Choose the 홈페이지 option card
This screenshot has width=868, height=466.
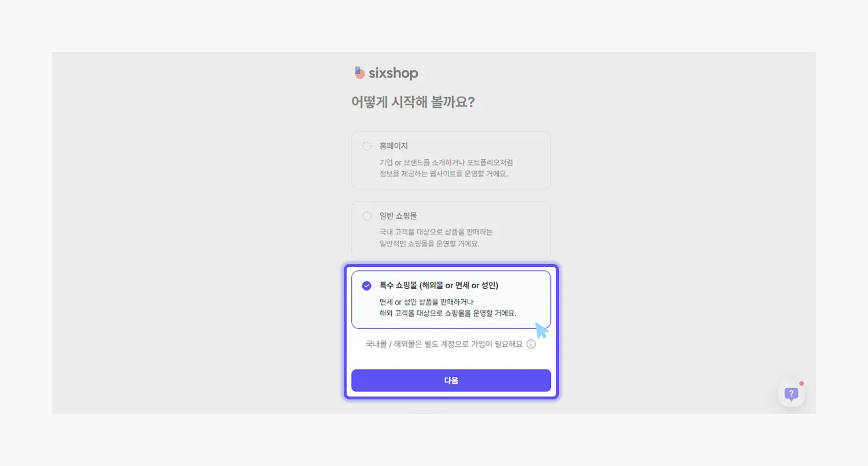pos(451,160)
